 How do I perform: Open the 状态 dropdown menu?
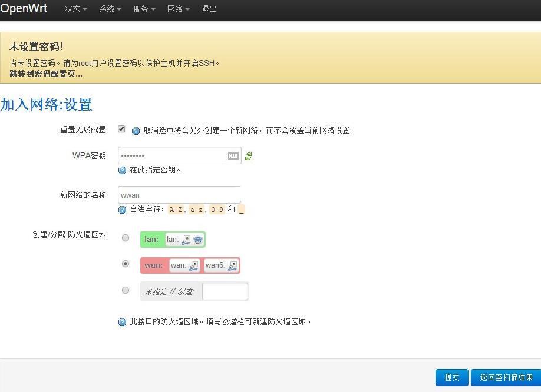pyautogui.click(x=75, y=9)
